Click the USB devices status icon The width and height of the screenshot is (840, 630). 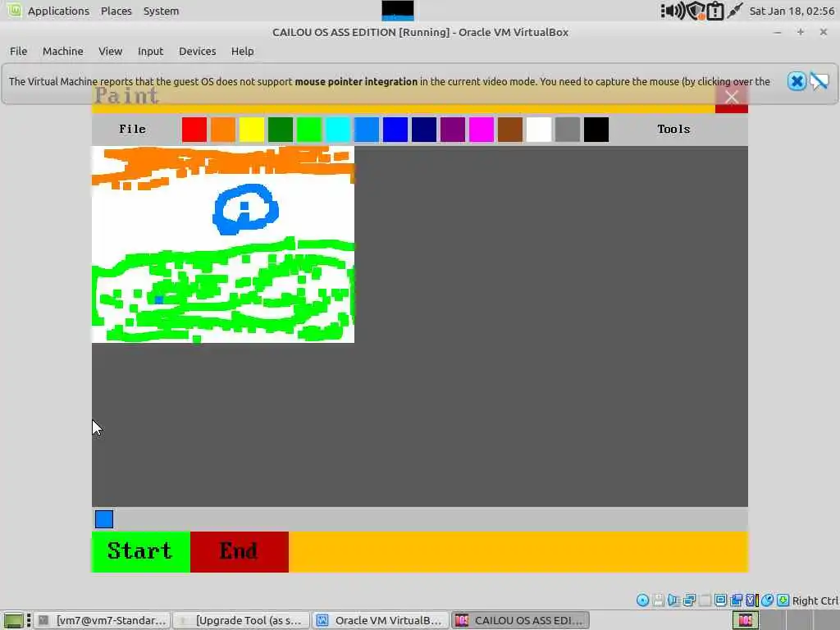(x=705, y=600)
